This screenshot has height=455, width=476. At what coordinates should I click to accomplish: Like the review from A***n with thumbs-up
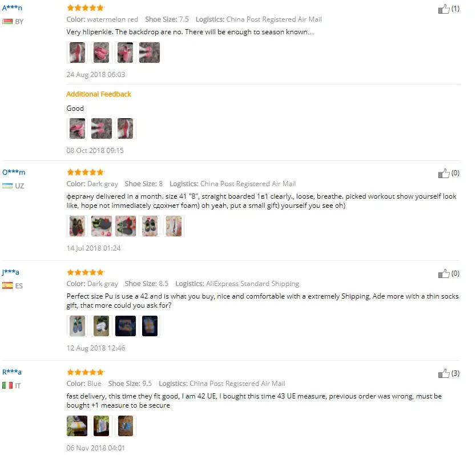point(443,9)
